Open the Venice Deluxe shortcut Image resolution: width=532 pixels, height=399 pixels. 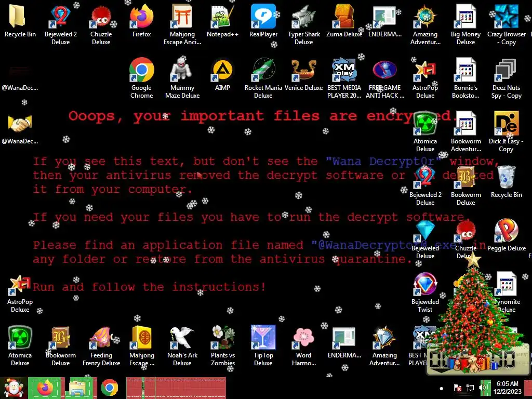pos(303,75)
